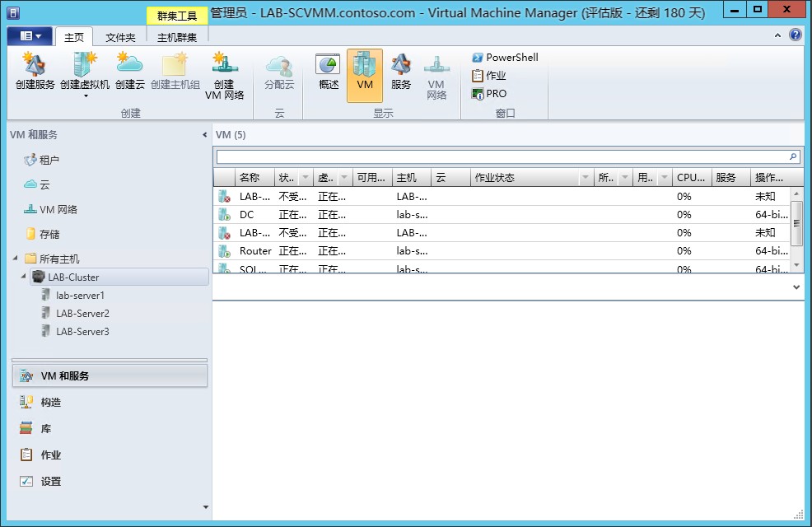Open the 虚拟机状态 column filter dropdown
812x527 pixels.
[344, 178]
